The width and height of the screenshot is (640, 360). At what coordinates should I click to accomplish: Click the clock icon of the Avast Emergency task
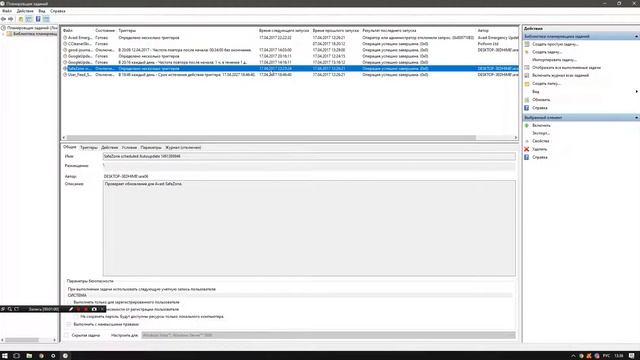[x=65, y=38]
